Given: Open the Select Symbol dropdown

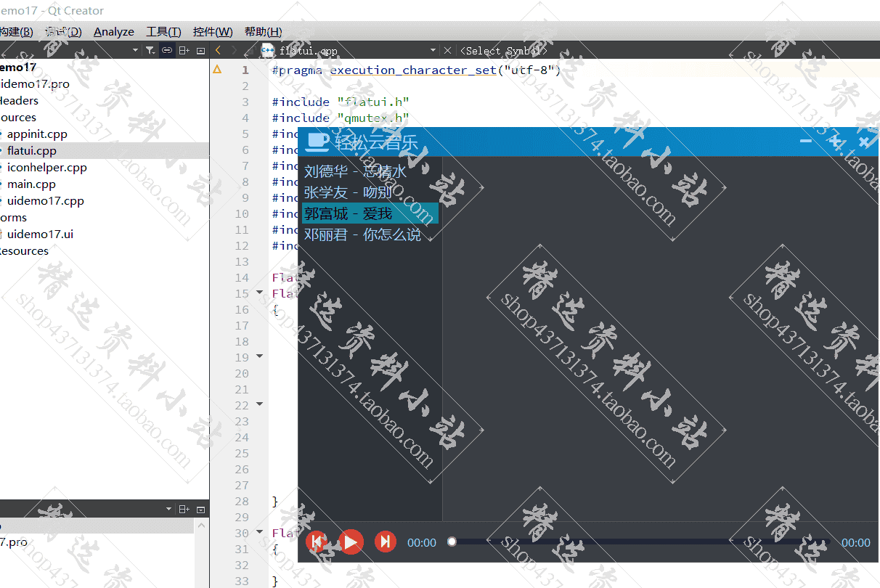Looking at the screenshot, I should click(505, 51).
